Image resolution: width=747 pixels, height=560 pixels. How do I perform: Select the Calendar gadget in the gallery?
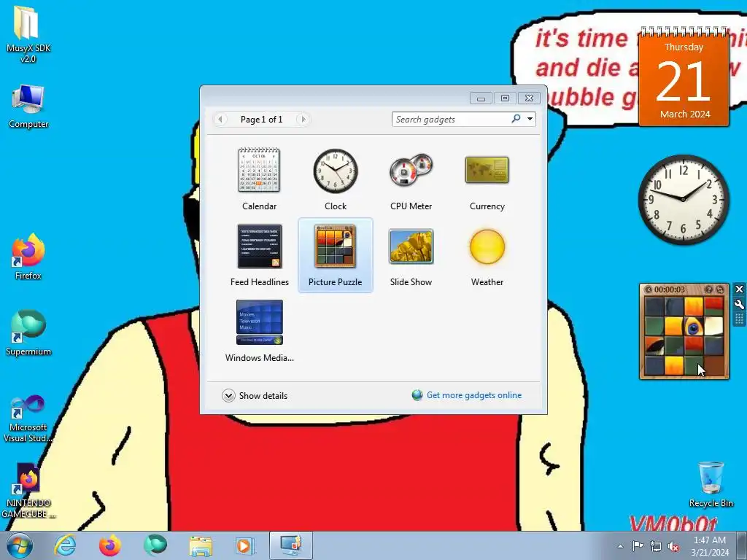(259, 179)
